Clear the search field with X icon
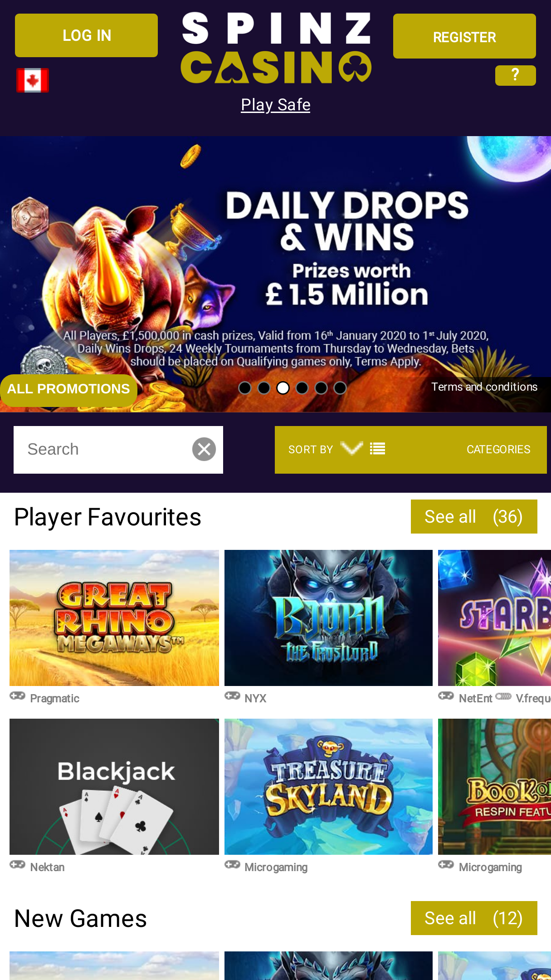551x980 pixels. [204, 449]
